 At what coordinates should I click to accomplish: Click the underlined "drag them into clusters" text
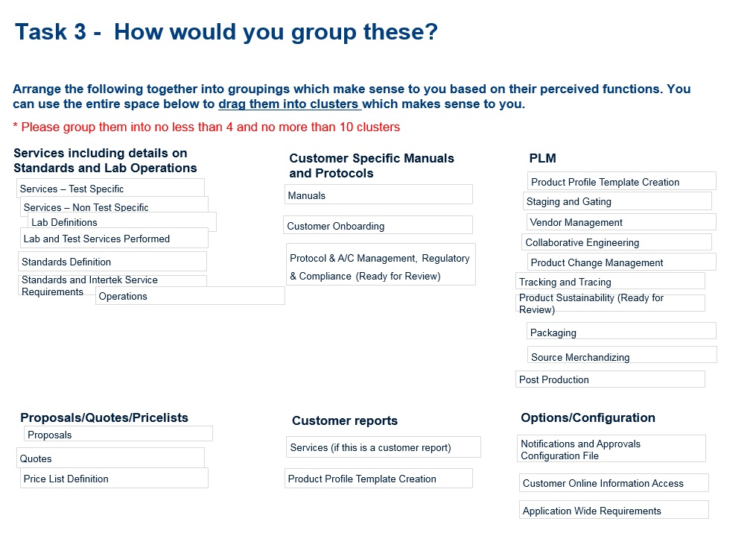(289, 104)
